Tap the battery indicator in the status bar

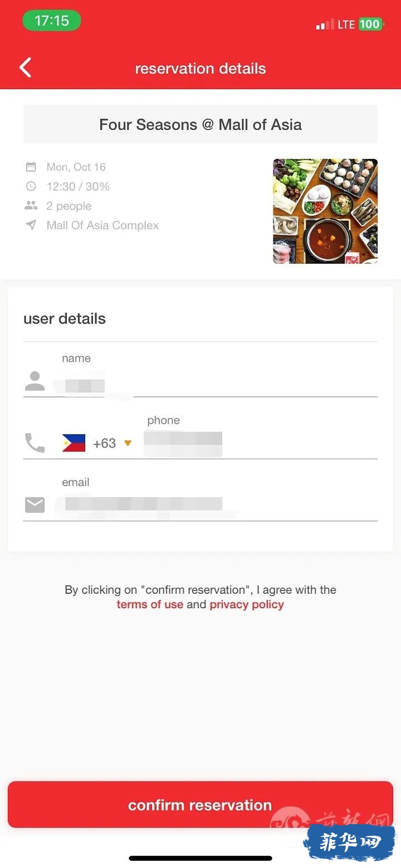point(370,24)
